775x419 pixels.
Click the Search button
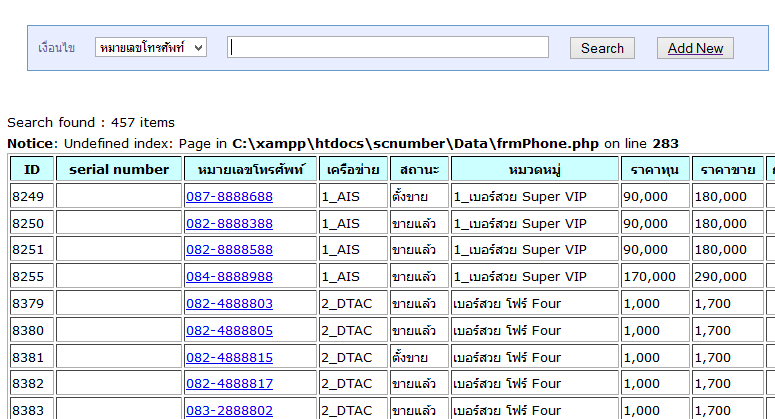pyautogui.click(x=602, y=48)
